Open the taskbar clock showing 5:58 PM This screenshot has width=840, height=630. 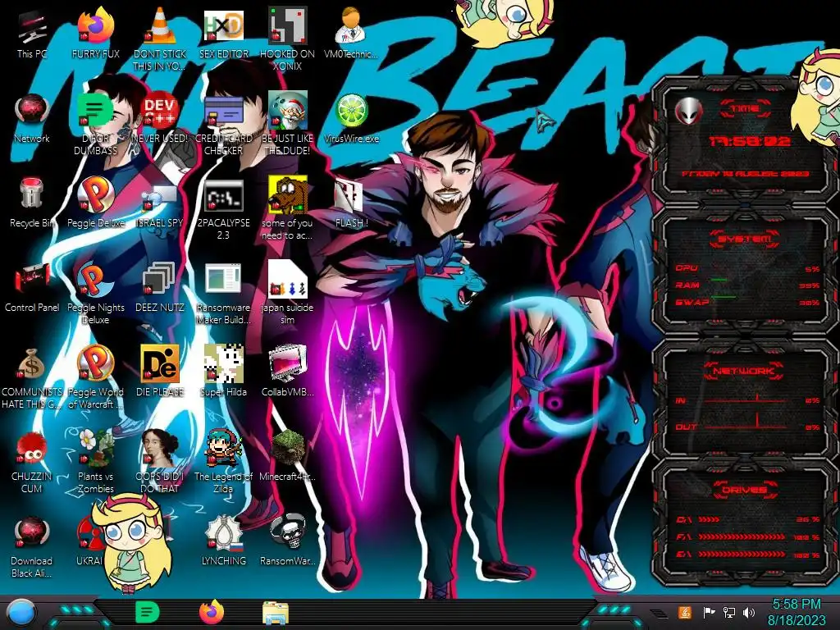click(796, 612)
